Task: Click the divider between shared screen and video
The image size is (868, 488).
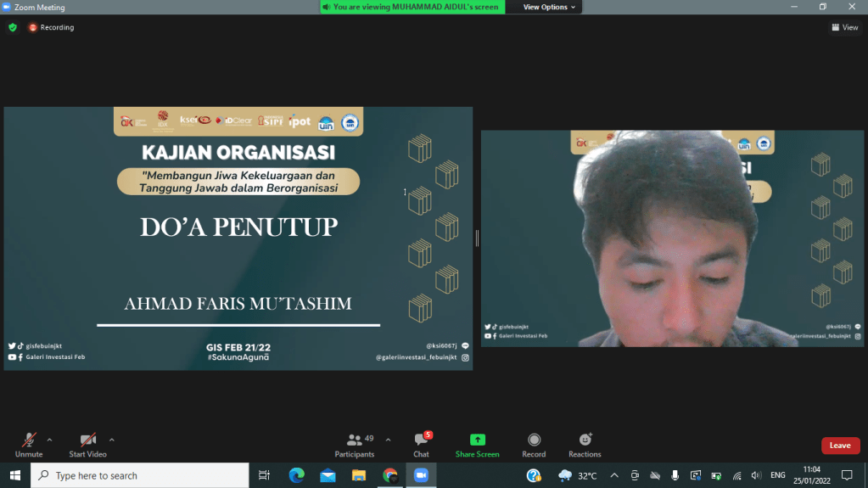Action: [477, 238]
